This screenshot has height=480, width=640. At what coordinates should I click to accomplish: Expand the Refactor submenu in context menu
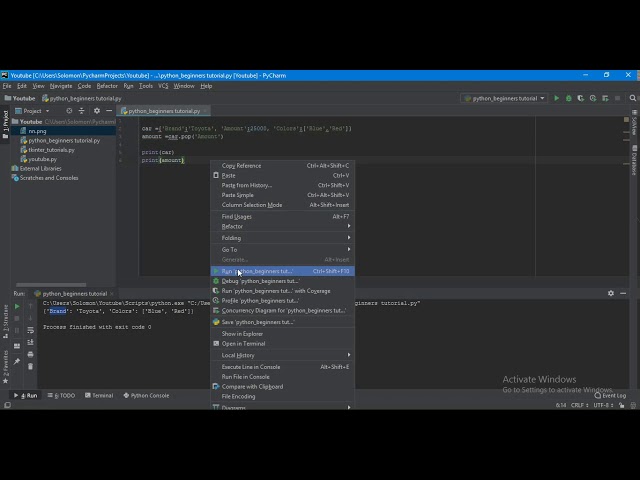[x=282, y=227]
